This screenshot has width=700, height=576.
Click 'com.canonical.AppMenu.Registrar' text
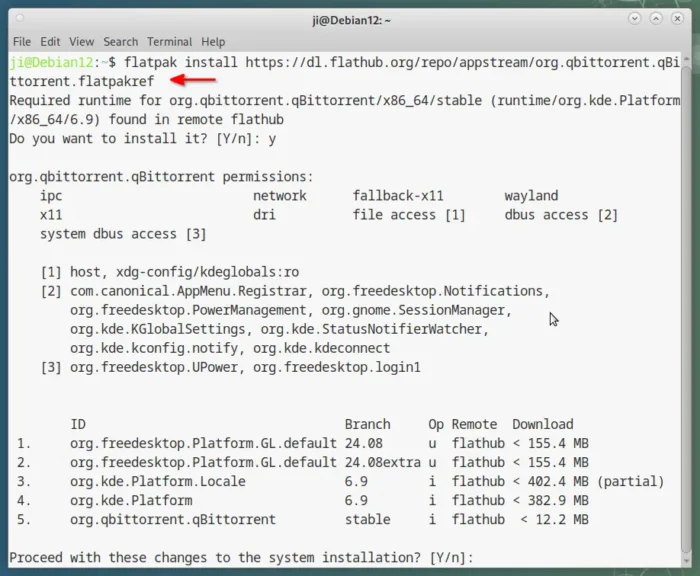pos(188,292)
